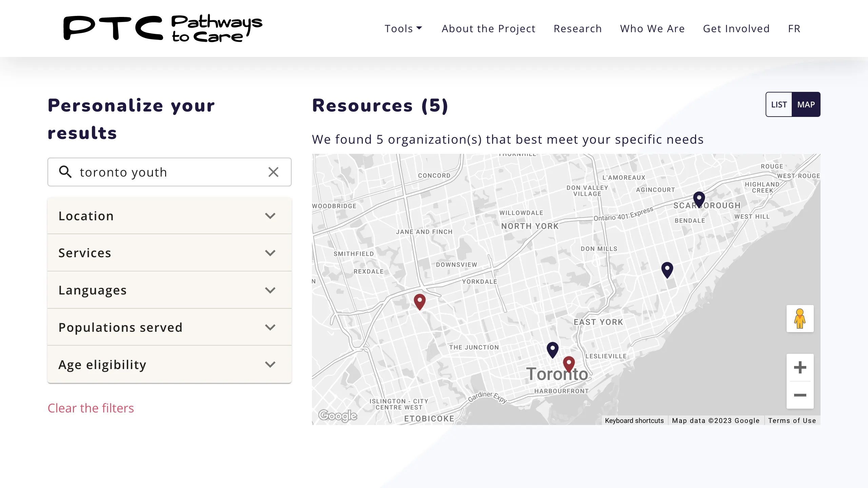This screenshot has height=488, width=868.
Task: Switch language to FR
Action: coord(794,28)
